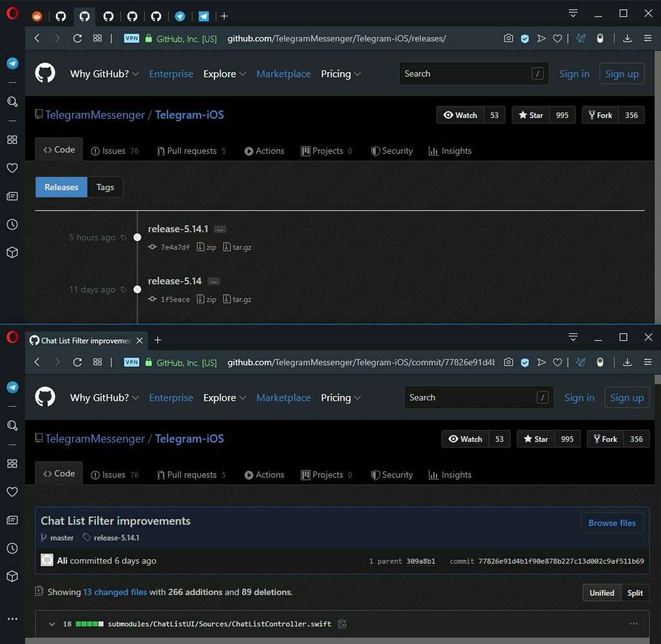
Task: Copy ChatListController.swift file path
Action: (342, 624)
